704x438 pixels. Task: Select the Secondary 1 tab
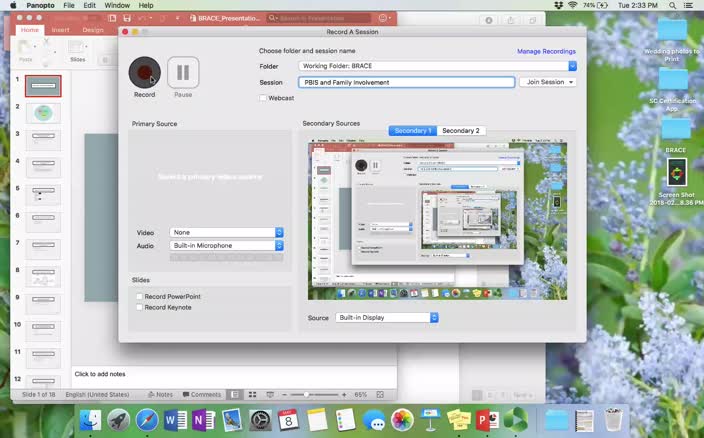pos(413,131)
